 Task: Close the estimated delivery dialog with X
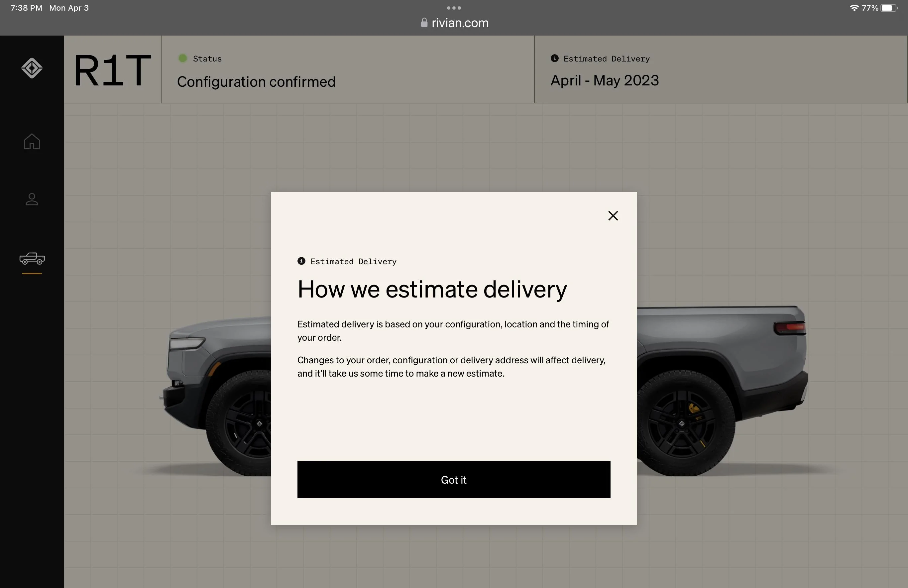613,216
